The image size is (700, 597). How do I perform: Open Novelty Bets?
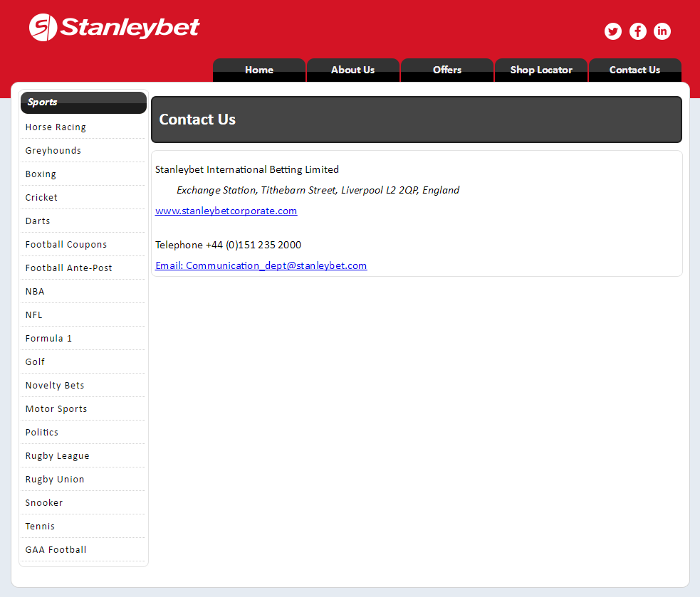[x=83, y=386]
